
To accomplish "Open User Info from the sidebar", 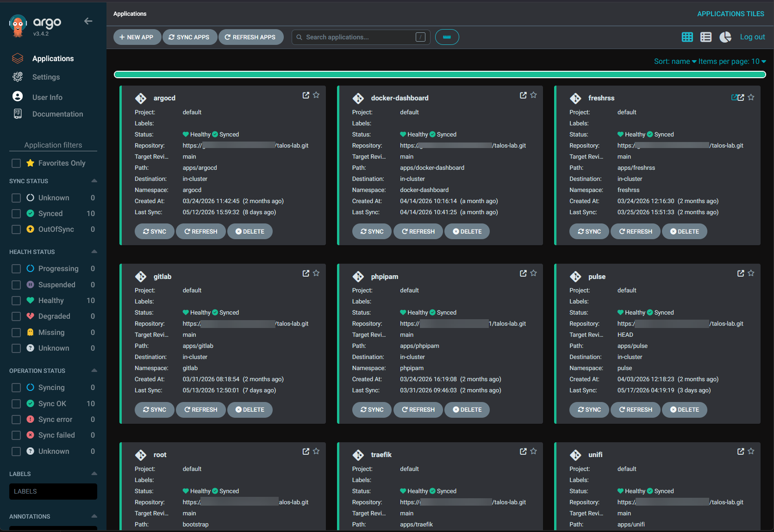I will tap(47, 97).
